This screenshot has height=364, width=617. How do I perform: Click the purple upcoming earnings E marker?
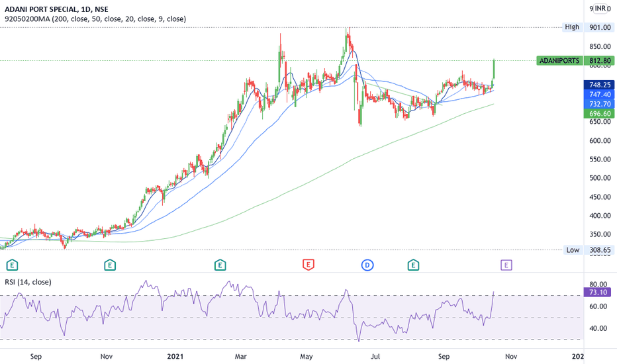pos(506,265)
